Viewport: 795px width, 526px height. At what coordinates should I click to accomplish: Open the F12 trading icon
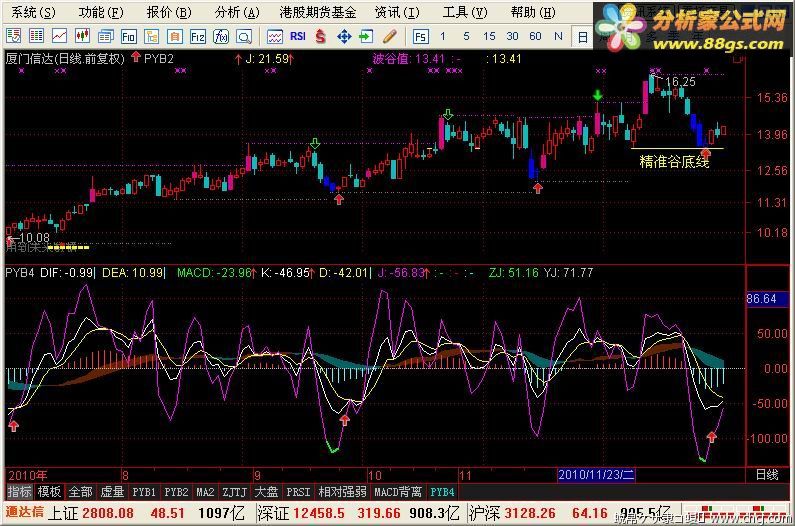(198, 36)
